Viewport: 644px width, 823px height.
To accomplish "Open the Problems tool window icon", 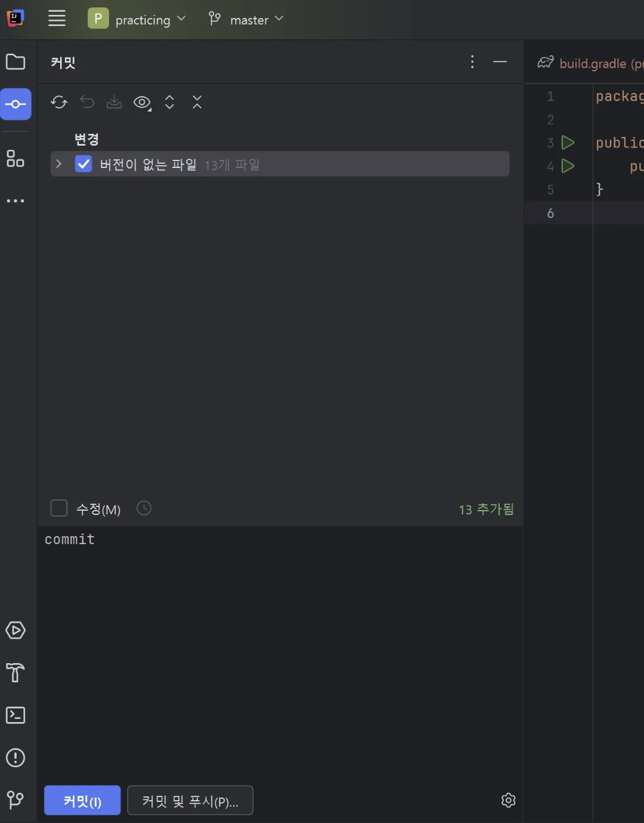I will click(15, 757).
